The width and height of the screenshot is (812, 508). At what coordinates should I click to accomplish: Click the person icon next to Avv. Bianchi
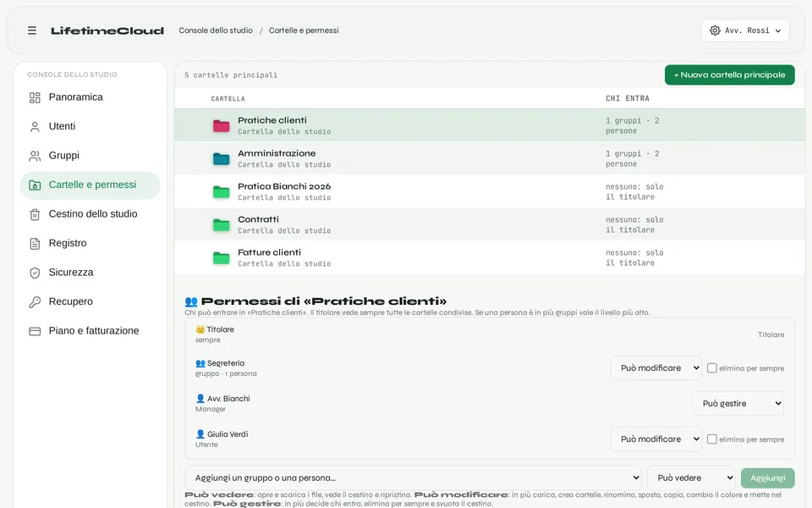(200, 399)
